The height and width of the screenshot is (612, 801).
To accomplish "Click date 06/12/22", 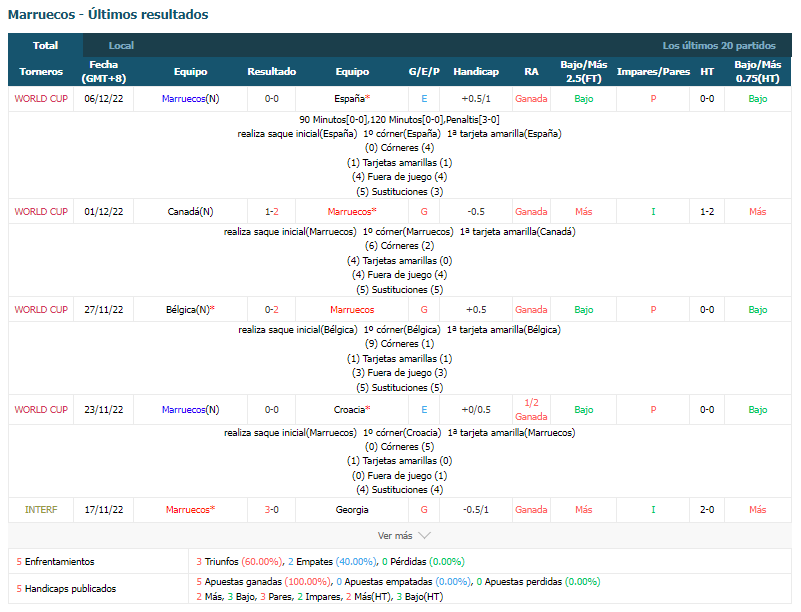I will click(x=104, y=99).
